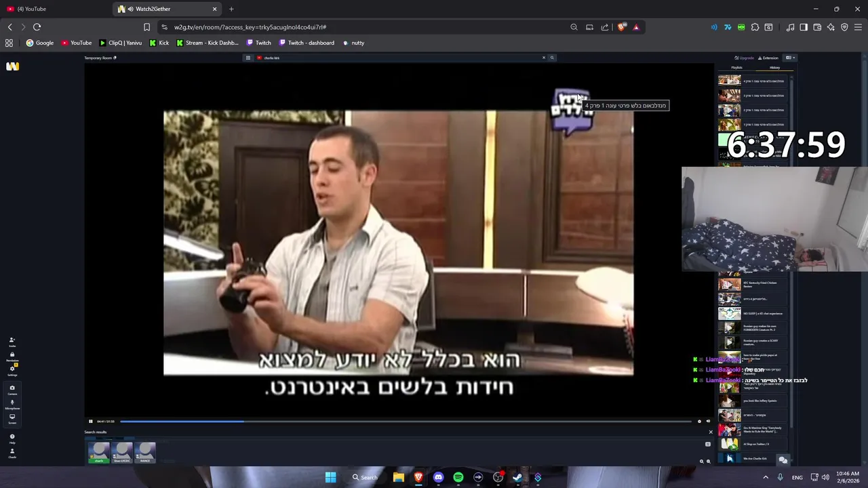
Task: Open the browser main menu button
Action: pos(858,27)
